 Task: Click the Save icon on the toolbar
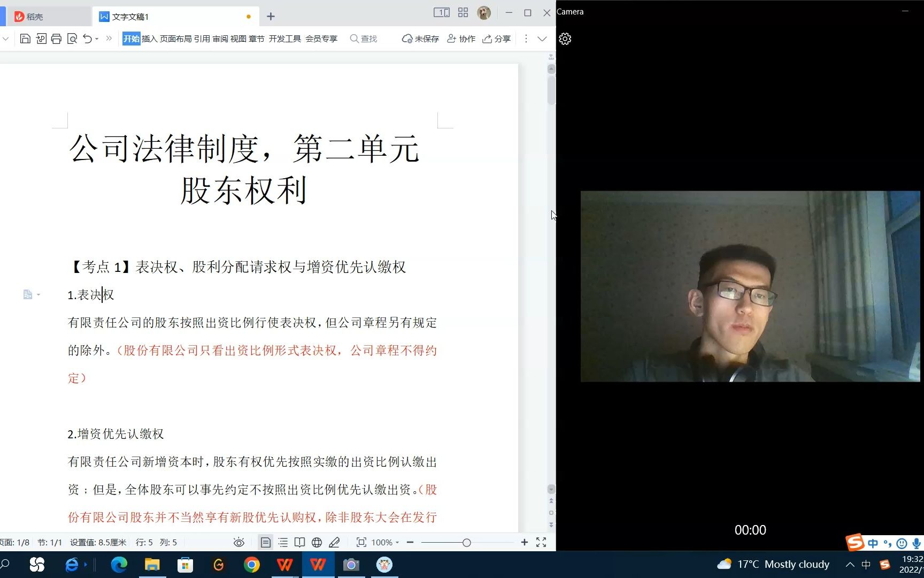click(25, 38)
